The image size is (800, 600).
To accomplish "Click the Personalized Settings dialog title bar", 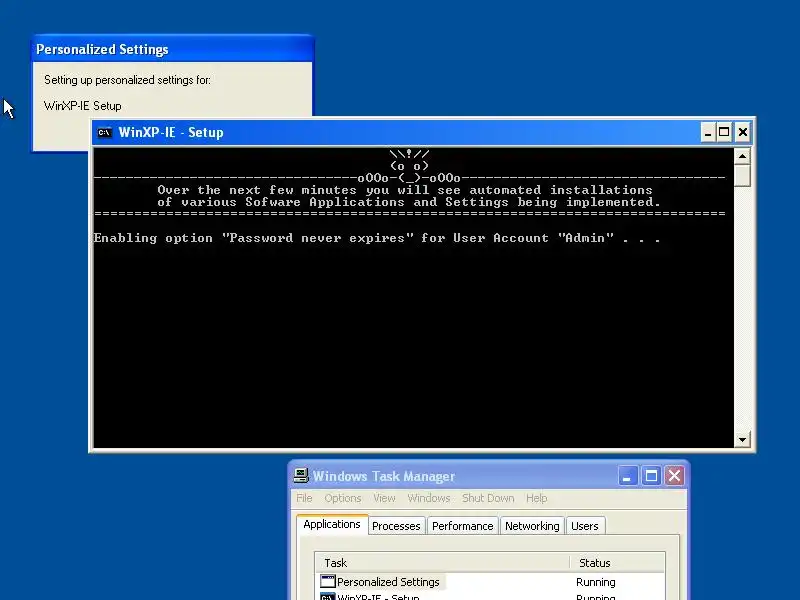I will 172,49.
